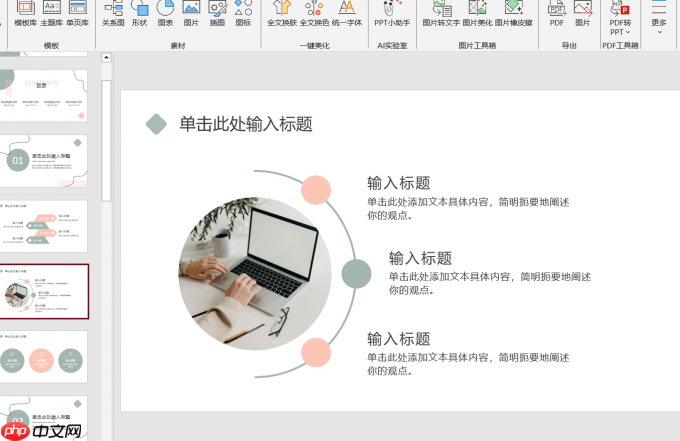Open the 单页库 single-page library
680x441 pixels.
coord(78,13)
